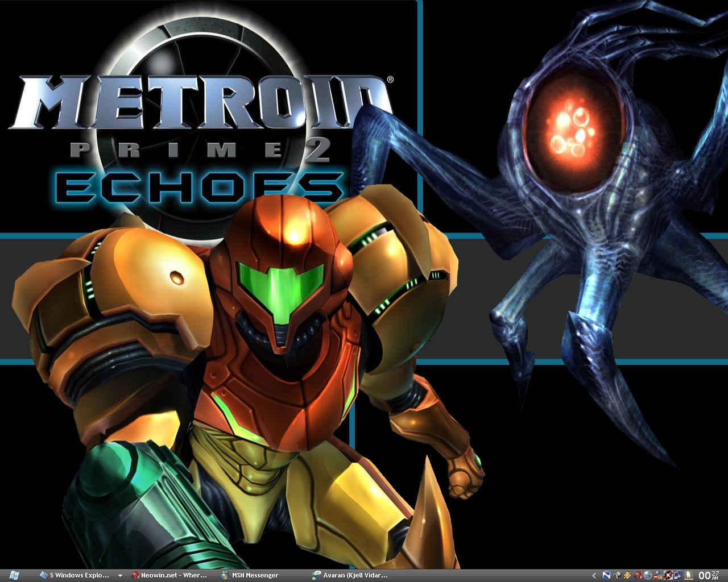Click the candle flame tray icon

pos(689,575)
